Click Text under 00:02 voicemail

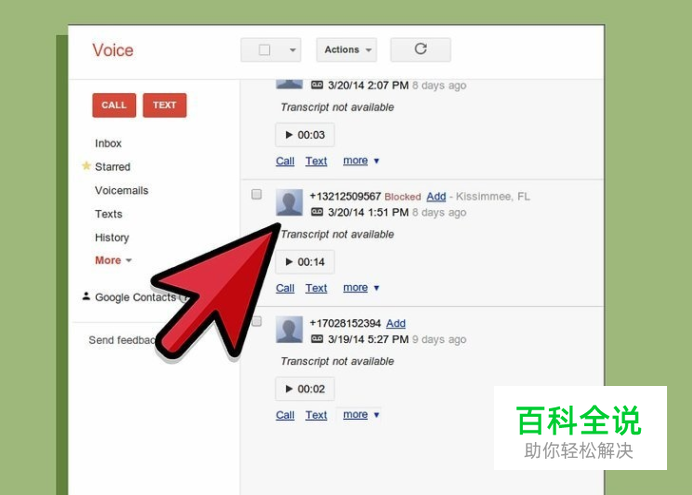pyautogui.click(x=316, y=415)
